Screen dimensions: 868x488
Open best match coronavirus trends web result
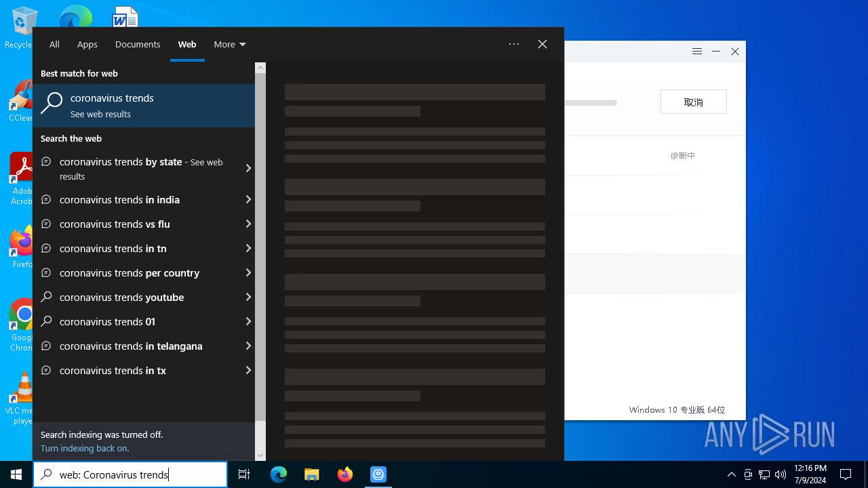[x=144, y=105]
